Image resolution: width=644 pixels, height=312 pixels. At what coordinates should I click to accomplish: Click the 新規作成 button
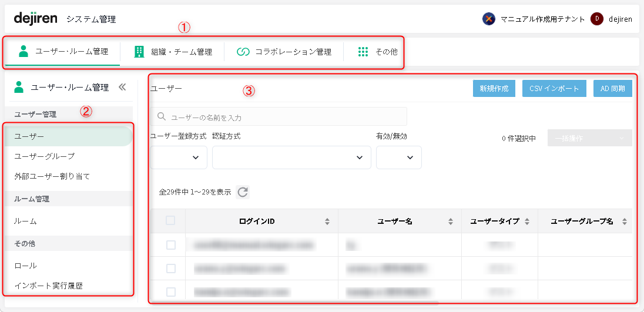(x=494, y=89)
